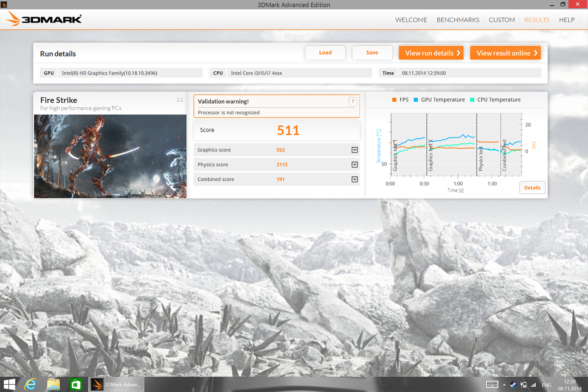The width and height of the screenshot is (588, 392).
Task: Click the Physics score value 2113
Action: pyautogui.click(x=282, y=165)
